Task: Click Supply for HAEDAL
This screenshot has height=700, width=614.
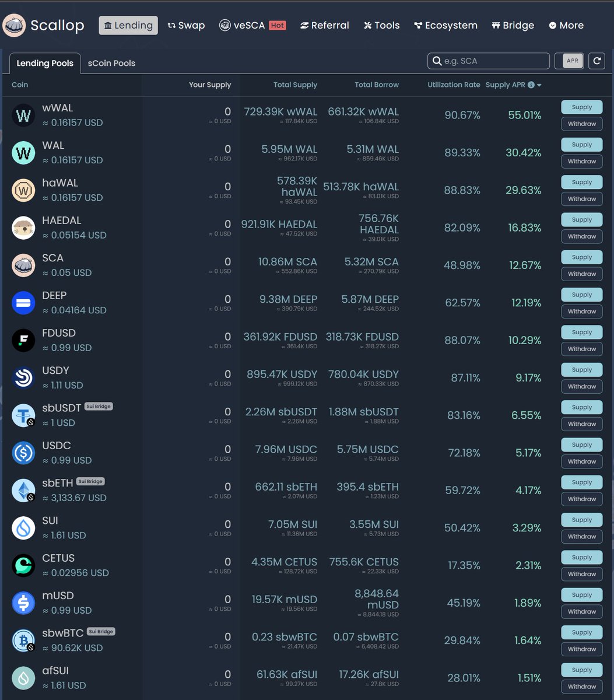Action: 582,220
